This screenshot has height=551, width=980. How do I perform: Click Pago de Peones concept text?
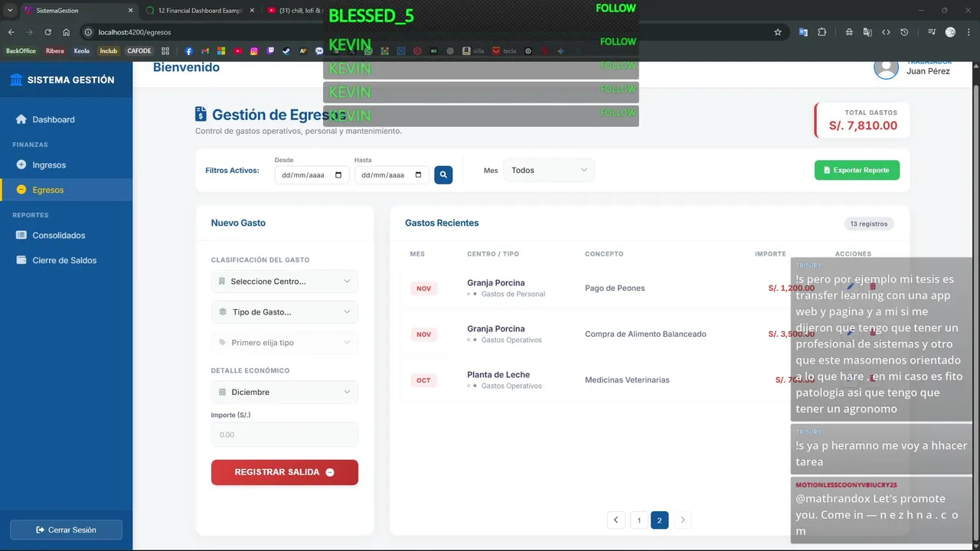615,289
